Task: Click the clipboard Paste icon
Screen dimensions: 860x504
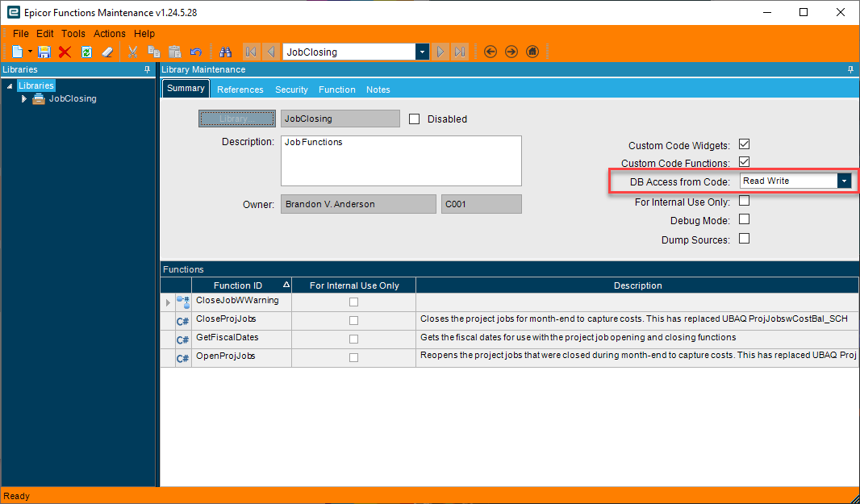Action: (x=174, y=52)
